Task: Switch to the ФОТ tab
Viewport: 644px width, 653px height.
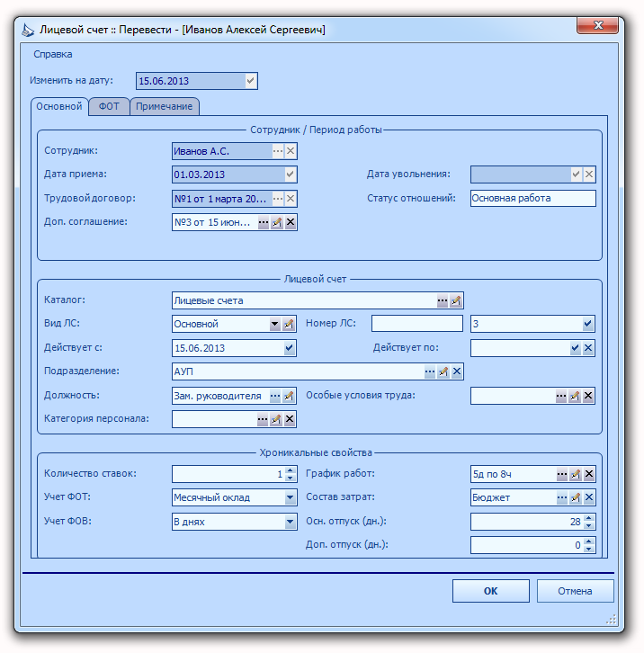Action: (109, 107)
